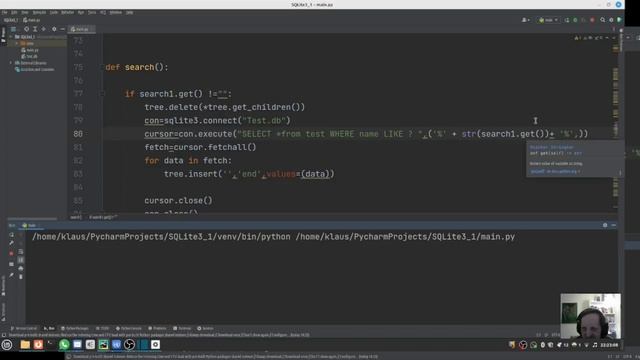Click line number 80 in gutter
Image resolution: width=640 pixels, height=360 pixels.
point(78,134)
